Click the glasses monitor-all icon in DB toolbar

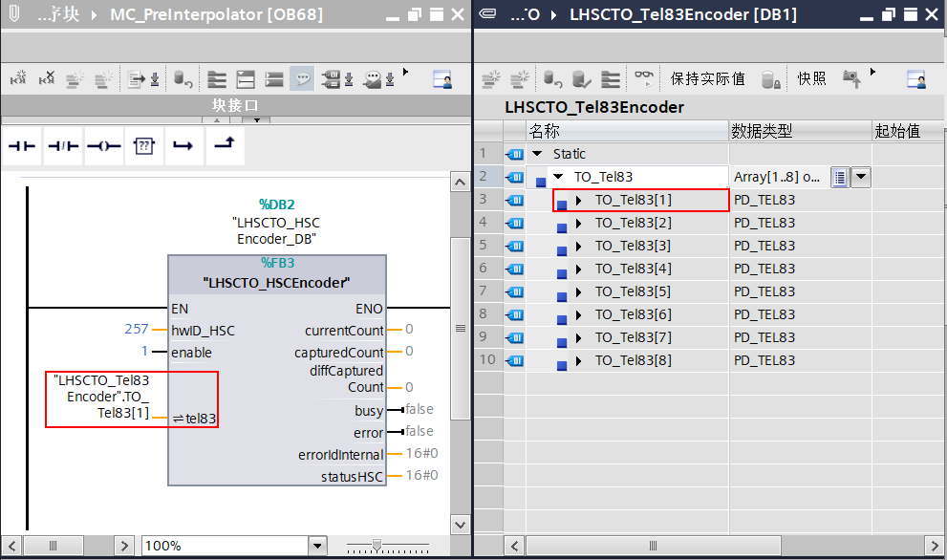coord(645,79)
